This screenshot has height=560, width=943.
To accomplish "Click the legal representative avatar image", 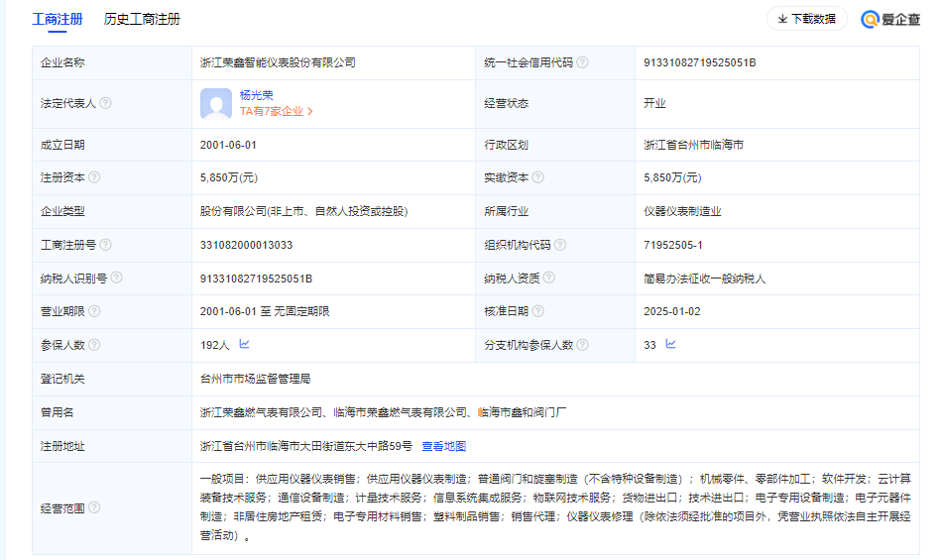I will [x=216, y=103].
